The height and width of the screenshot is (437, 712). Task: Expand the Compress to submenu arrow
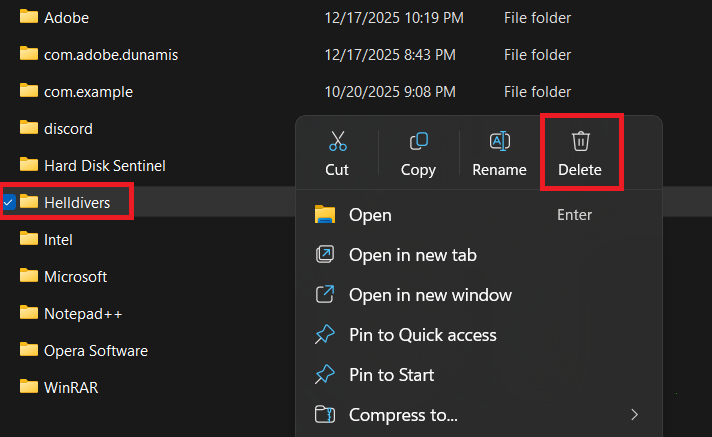634,414
